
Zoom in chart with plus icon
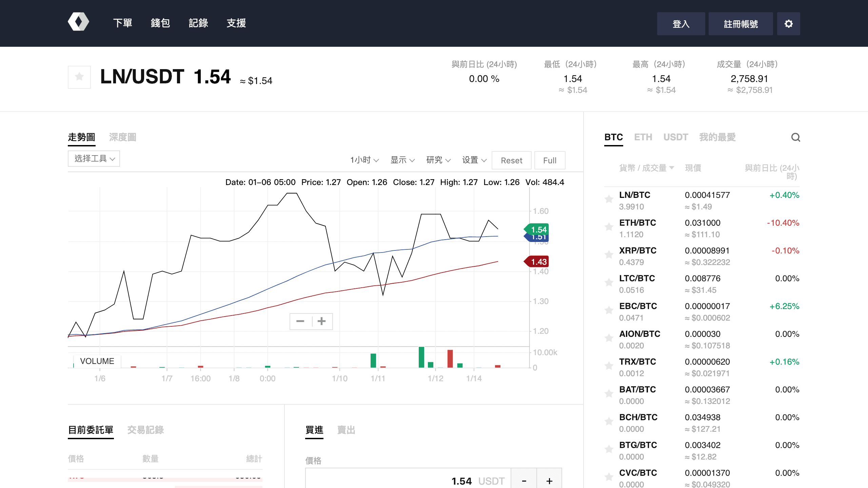pyautogui.click(x=322, y=321)
